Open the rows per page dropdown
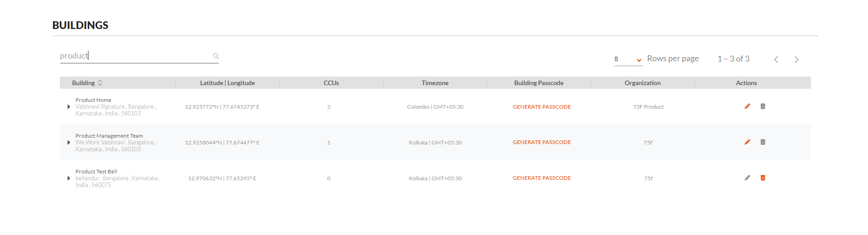Viewport: 868px width, 235px height. click(629, 59)
